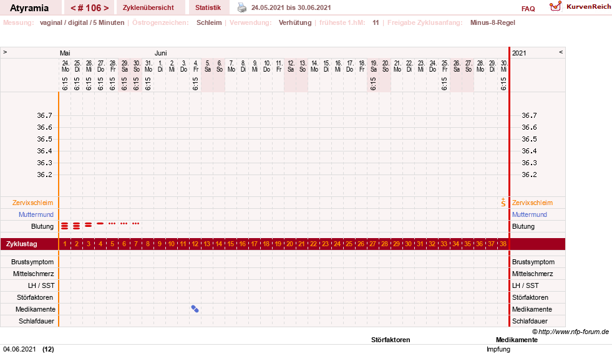
Task: Collapse chart with the right '<' arrow
Action: tap(561, 52)
